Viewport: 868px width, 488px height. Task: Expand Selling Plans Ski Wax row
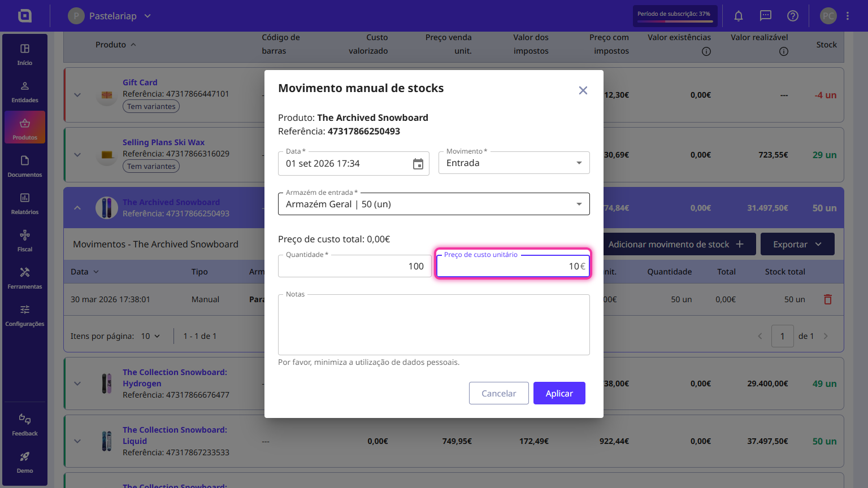[77, 155]
